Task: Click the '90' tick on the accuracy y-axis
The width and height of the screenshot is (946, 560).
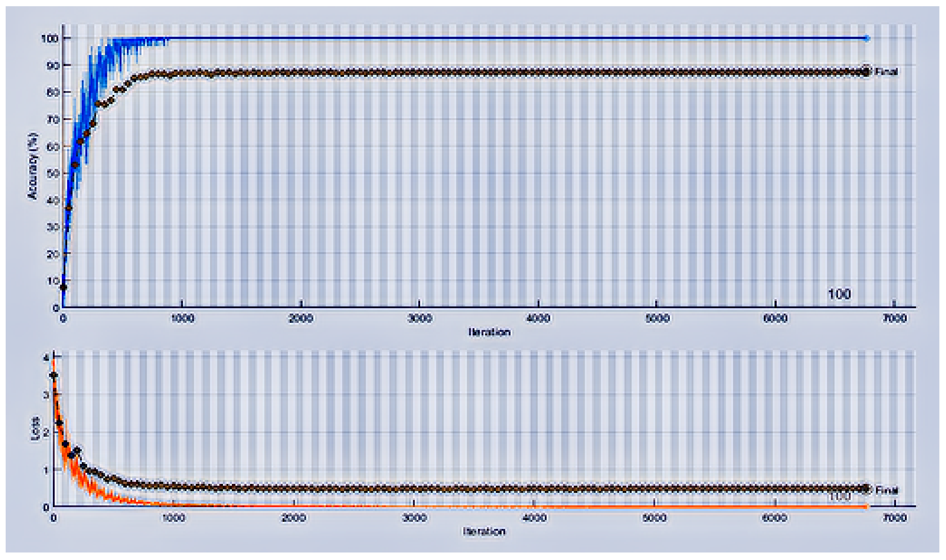Action: tap(53, 65)
